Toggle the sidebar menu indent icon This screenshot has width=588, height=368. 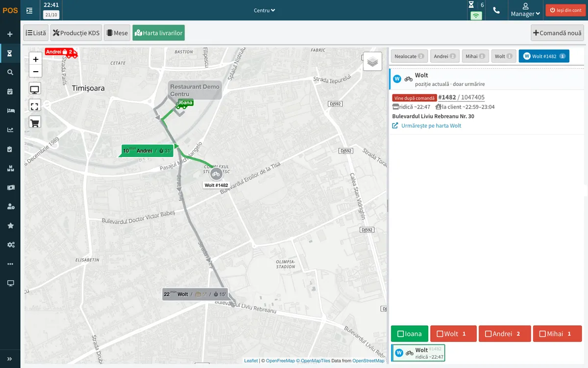pyautogui.click(x=30, y=10)
